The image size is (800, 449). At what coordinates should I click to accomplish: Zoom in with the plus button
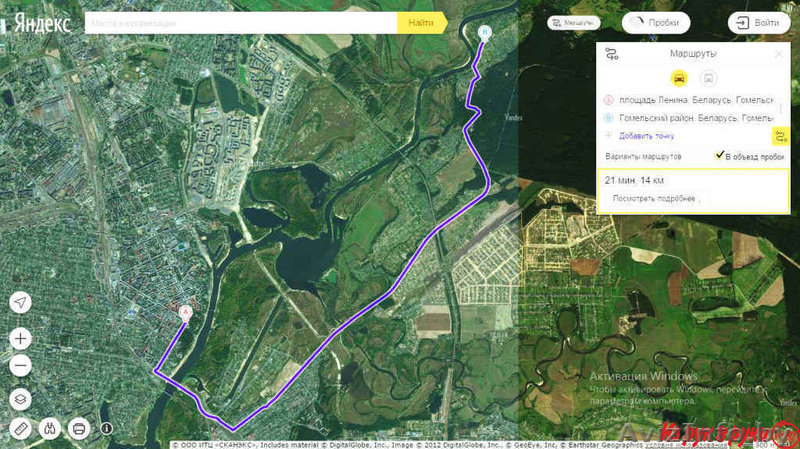21,338
